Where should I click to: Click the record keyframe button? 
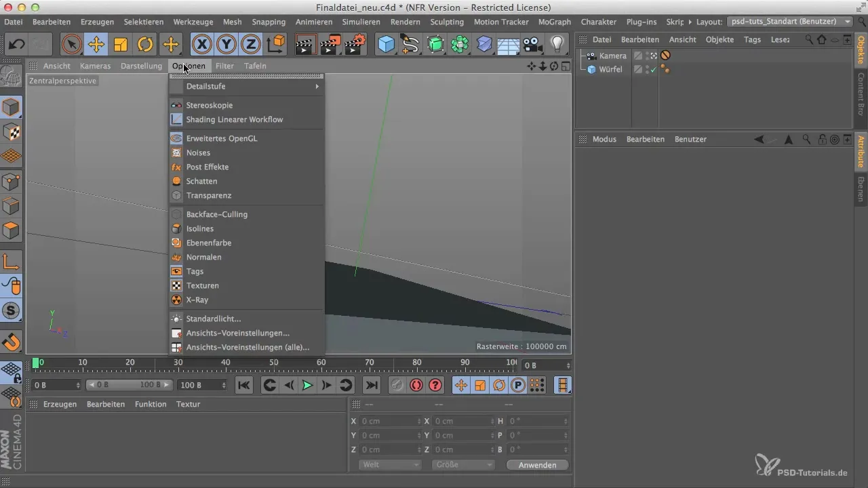(416, 385)
